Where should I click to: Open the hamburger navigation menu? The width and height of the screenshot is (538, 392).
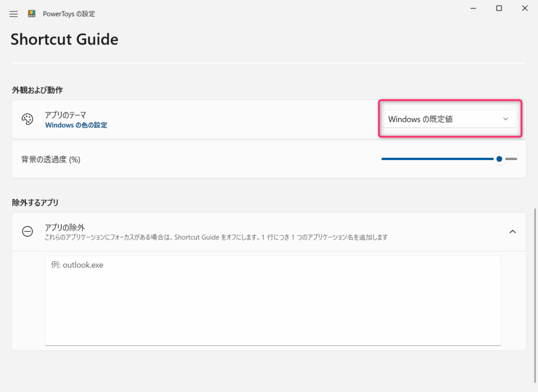click(13, 14)
